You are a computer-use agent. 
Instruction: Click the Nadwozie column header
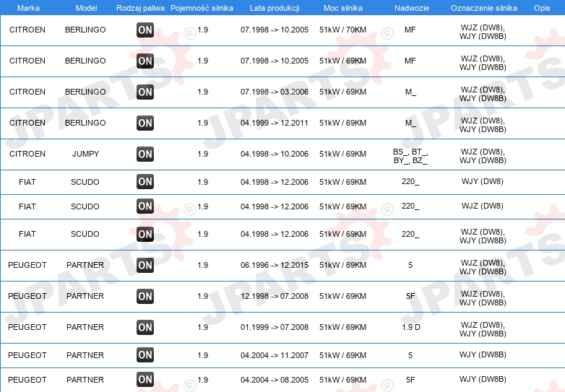412,8
